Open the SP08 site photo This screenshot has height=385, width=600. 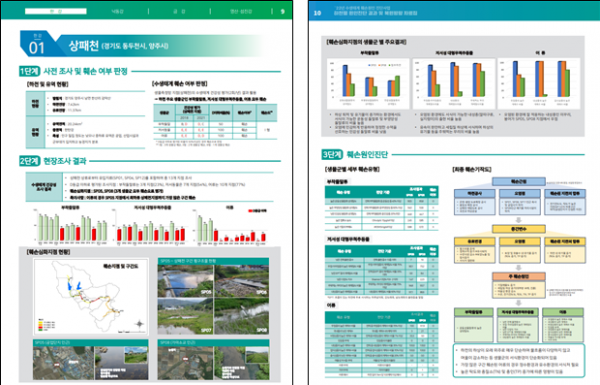pos(241,315)
